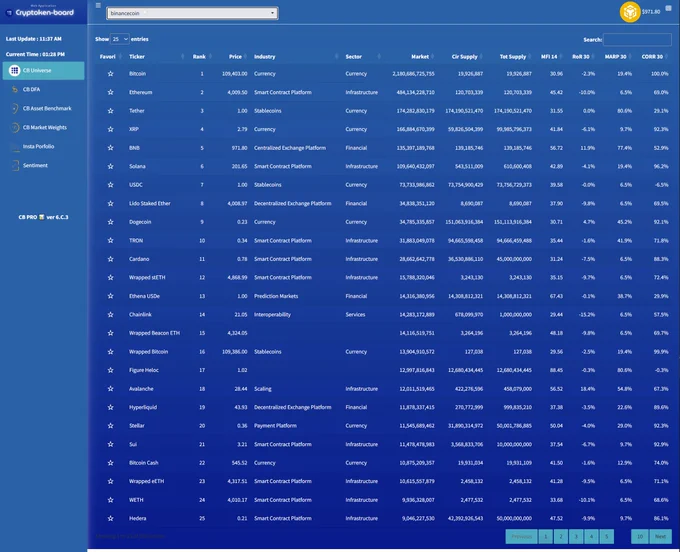Open Insta Porfolio page
680x552 pixels.
38,147
